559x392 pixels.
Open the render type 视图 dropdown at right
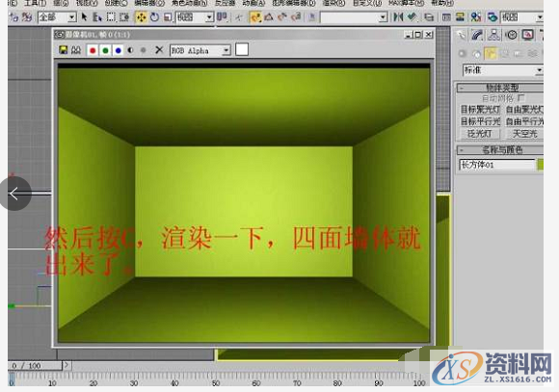[522, 17]
